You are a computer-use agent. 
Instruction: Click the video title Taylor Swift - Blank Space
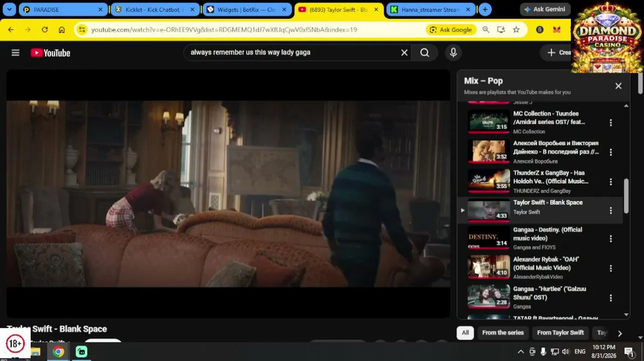click(x=57, y=329)
